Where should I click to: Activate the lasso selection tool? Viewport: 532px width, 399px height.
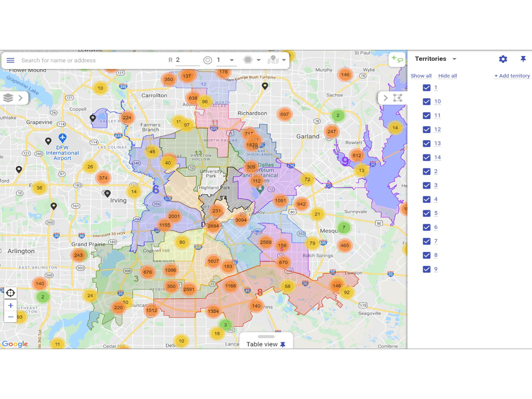397,98
